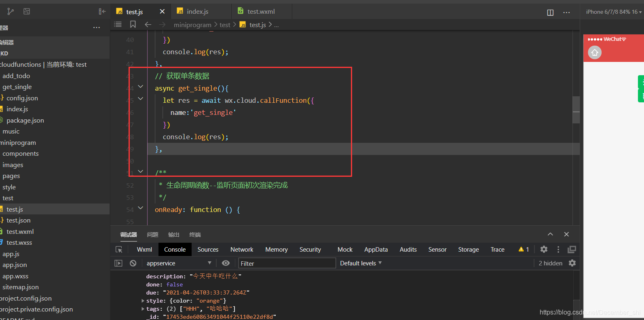This screenshot has width=644, height=320.
Task: Click the console Filter input field
Action: (287, 263)
